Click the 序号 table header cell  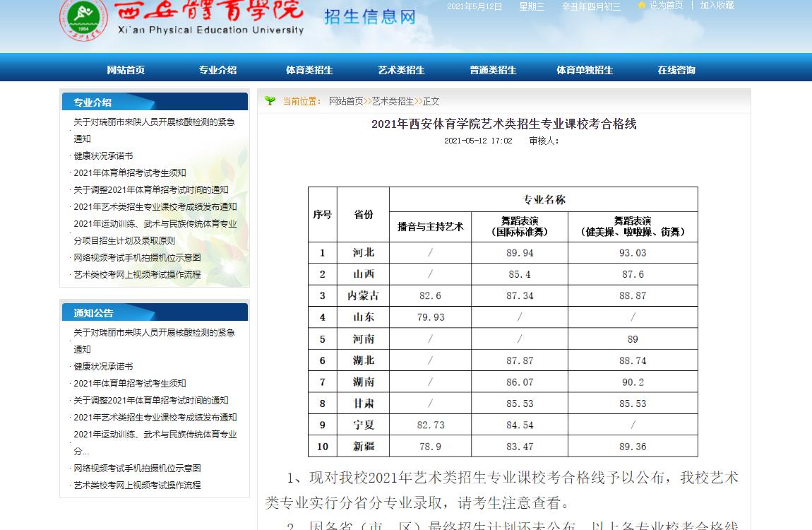322,215
